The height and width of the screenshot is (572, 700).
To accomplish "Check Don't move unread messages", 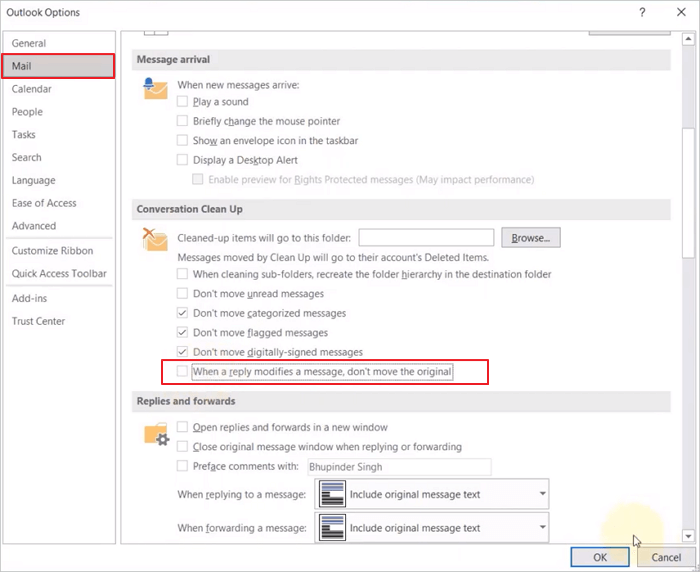I will coord(182,294).
